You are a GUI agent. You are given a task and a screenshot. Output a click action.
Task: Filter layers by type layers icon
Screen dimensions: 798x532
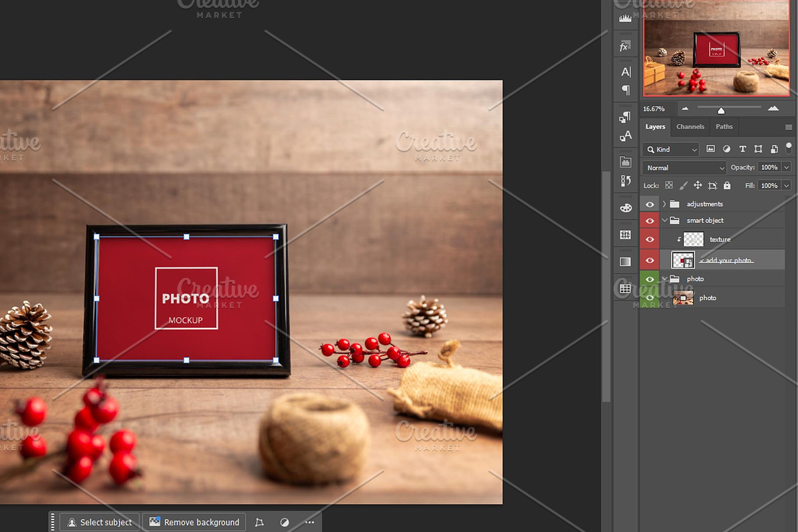tap(743, 149)
